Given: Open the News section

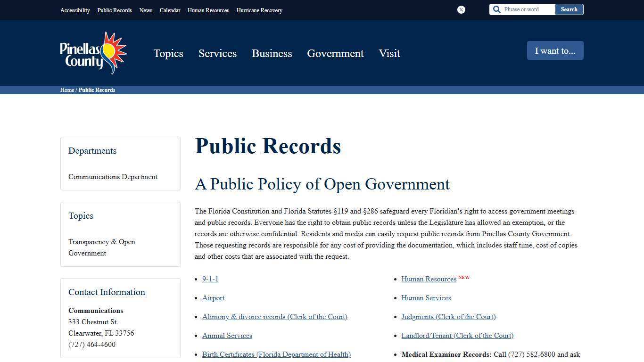Looking at the screenshot, I should (146, 10).
